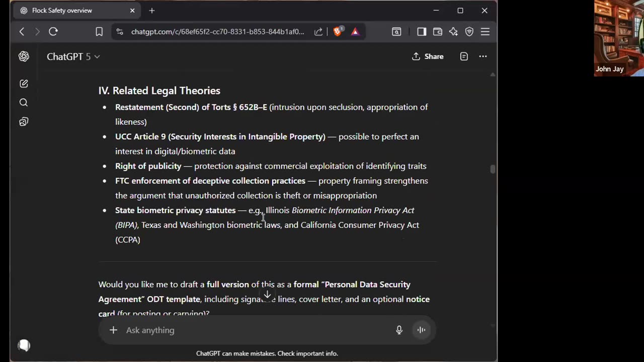Viewport: 644px width, 362px height.
Task: Open user profile avatar at sidebar bottom
Action: 24,345
